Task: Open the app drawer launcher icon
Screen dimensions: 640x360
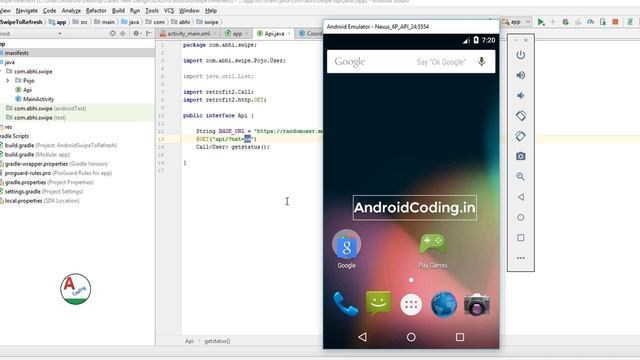Action: [x=411, y=304]
